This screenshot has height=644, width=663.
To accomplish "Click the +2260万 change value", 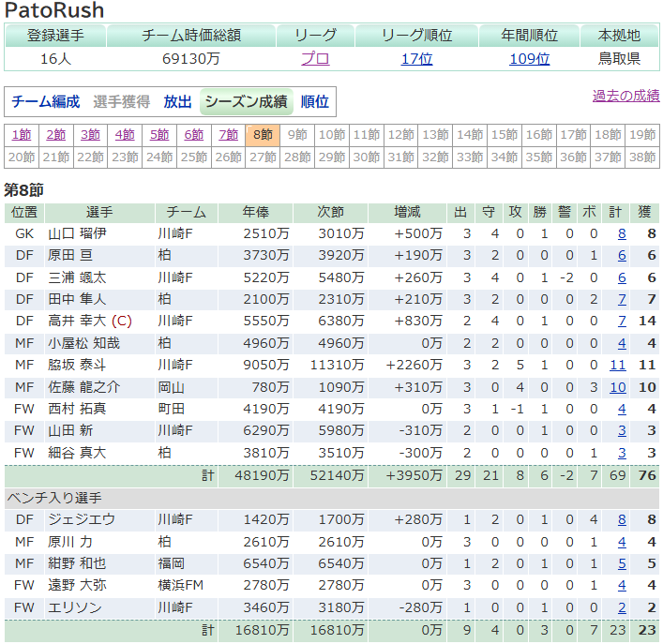I will tap(414, 365).
